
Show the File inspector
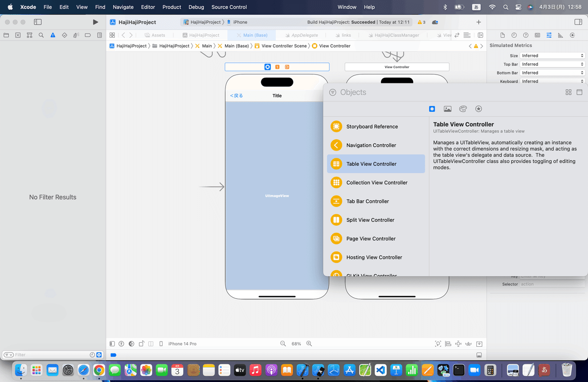pyautogui.click(x=502, y=35)
